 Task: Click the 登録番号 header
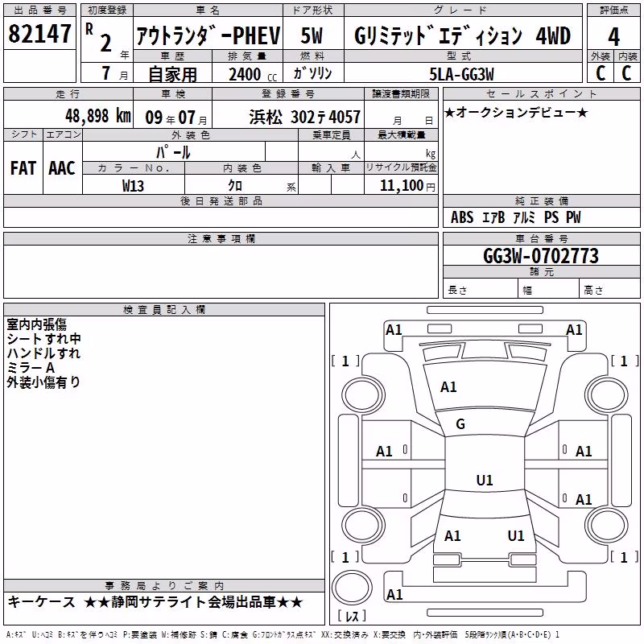[288, 94]
